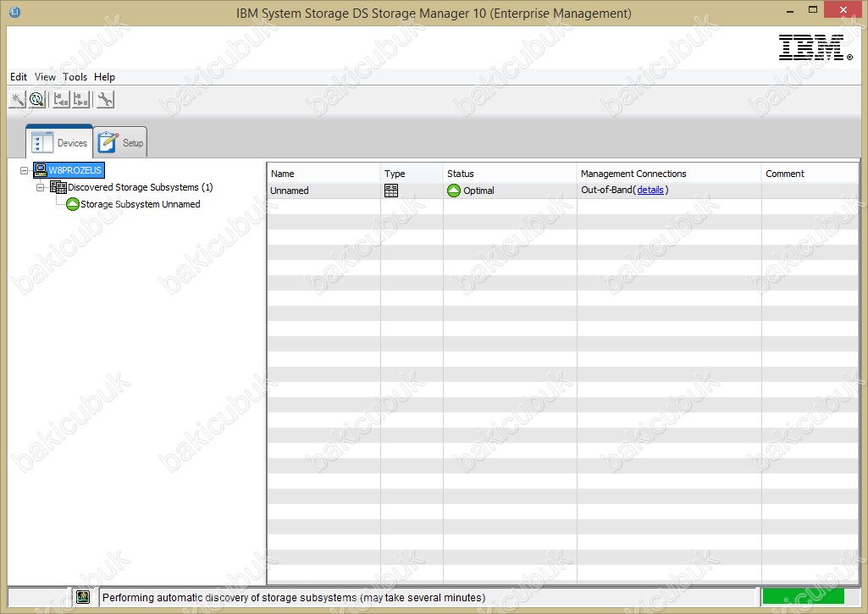Collapse the Discovered Storage Subsystems node
The width and height of the screenshot is (868, 614).
click(40, 188)
